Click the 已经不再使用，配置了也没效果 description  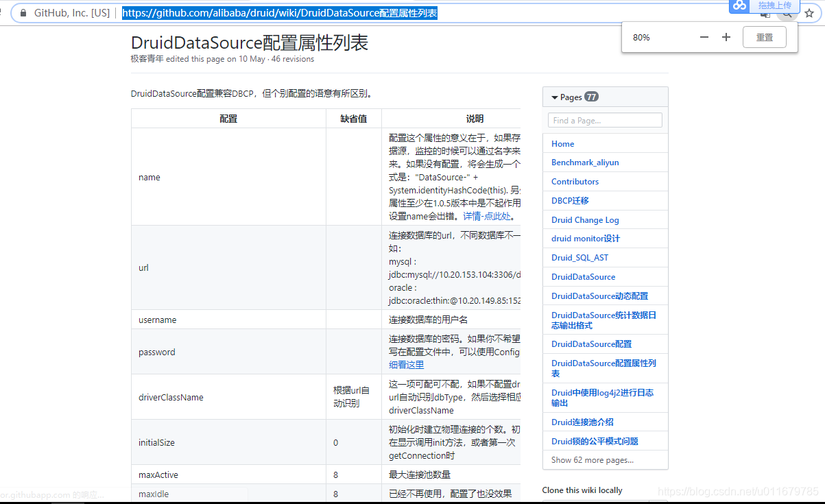click(451, 494)
